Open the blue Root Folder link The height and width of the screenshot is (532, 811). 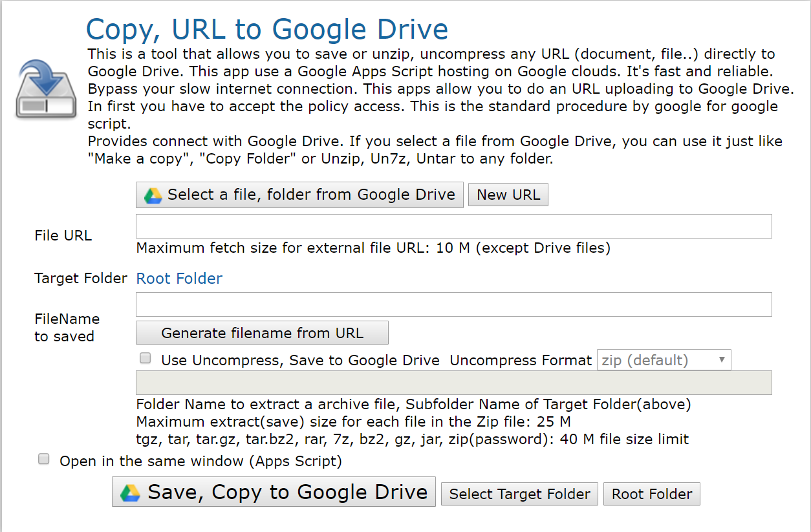coord(179,279)
